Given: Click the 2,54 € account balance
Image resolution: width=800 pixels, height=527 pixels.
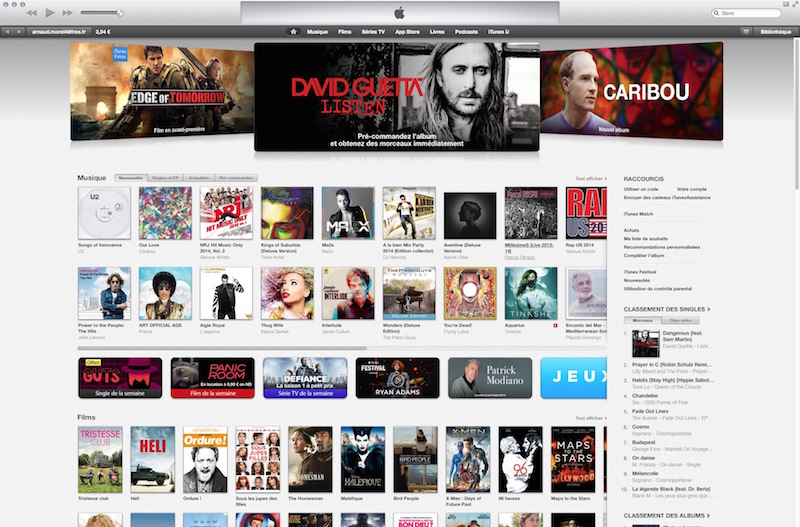Looking at the screenshot, I should 103,32.
